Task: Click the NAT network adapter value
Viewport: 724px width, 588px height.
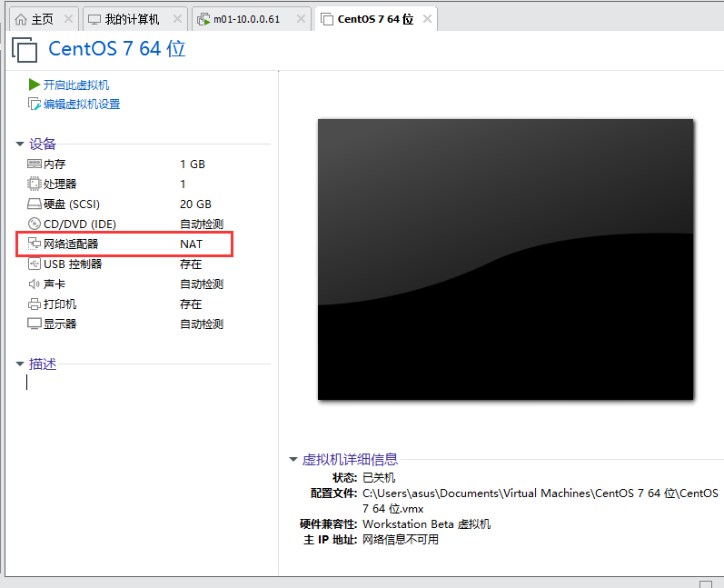Action: (x=191, y=244)
